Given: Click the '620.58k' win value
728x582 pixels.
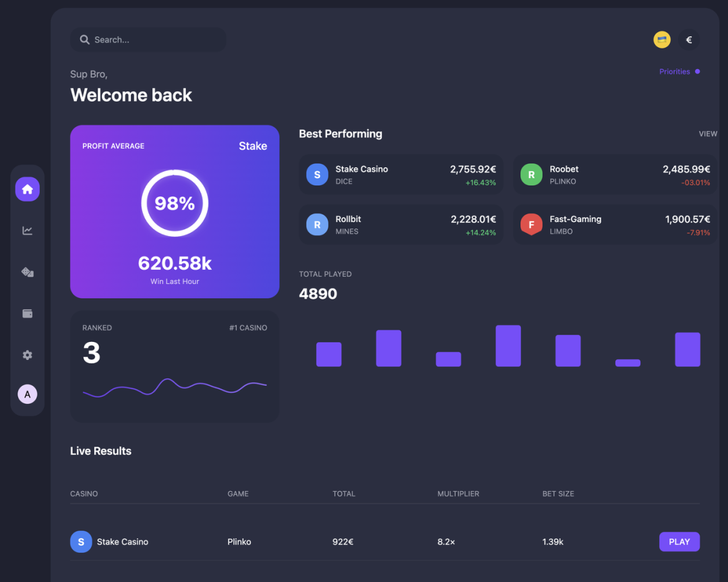Looking at the screenshot, I should click(175, 264).
